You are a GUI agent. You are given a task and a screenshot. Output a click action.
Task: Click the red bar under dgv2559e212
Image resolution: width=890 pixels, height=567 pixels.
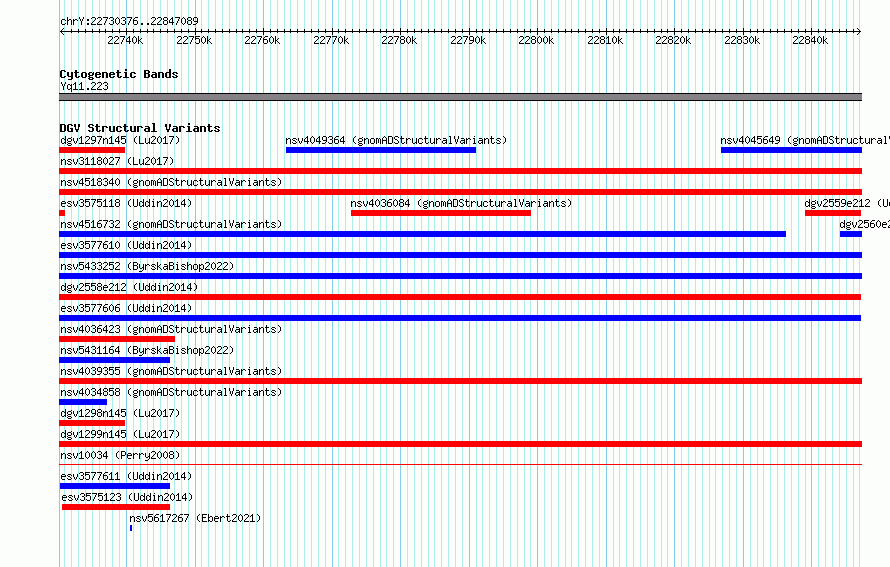pyautogui.click(x=833, y=213)
